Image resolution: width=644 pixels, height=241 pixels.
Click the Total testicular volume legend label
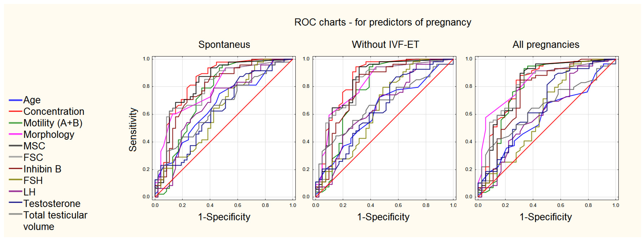(55, 221)
